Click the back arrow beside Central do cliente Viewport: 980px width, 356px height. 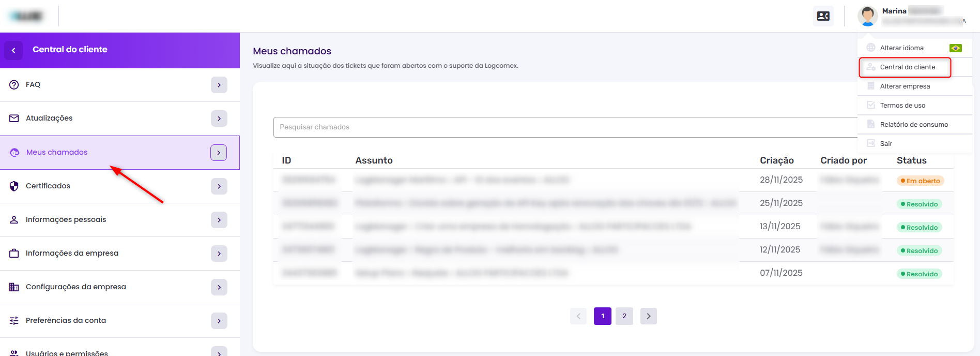click(13, 50)
